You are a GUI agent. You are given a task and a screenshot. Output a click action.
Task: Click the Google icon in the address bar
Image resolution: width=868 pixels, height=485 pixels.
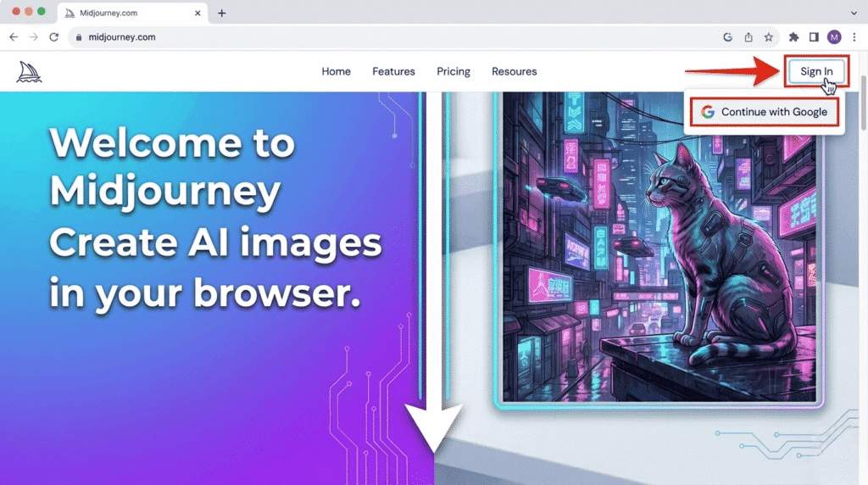pyautogui.click(x=727, y=37)
